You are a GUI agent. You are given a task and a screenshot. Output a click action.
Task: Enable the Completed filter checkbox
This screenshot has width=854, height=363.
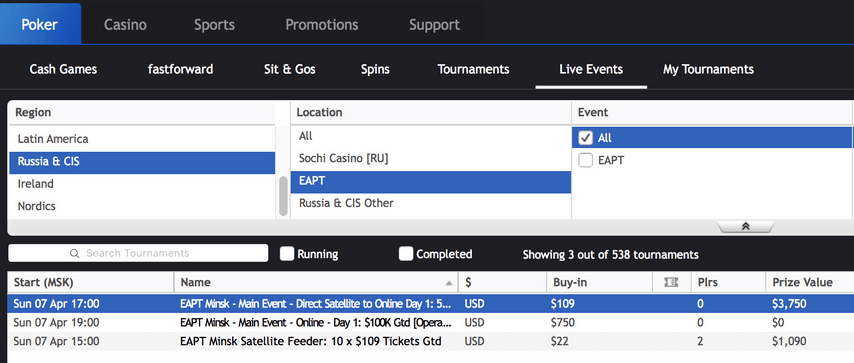pos(406,253)
